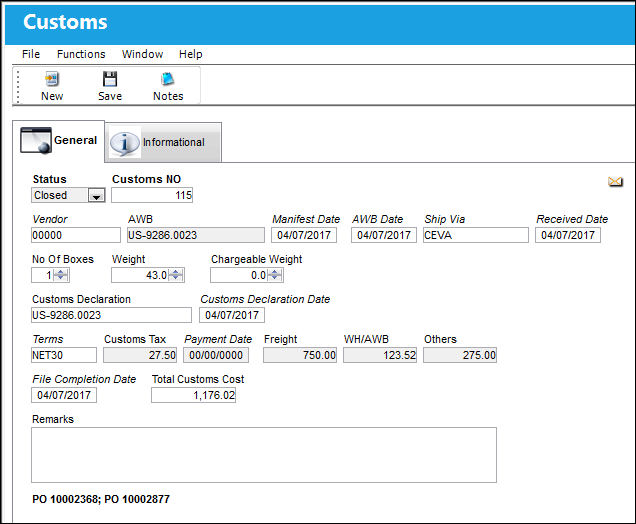Click the Customs Declaration Date field
Screen dimensions: 636x524
(232, 315)
